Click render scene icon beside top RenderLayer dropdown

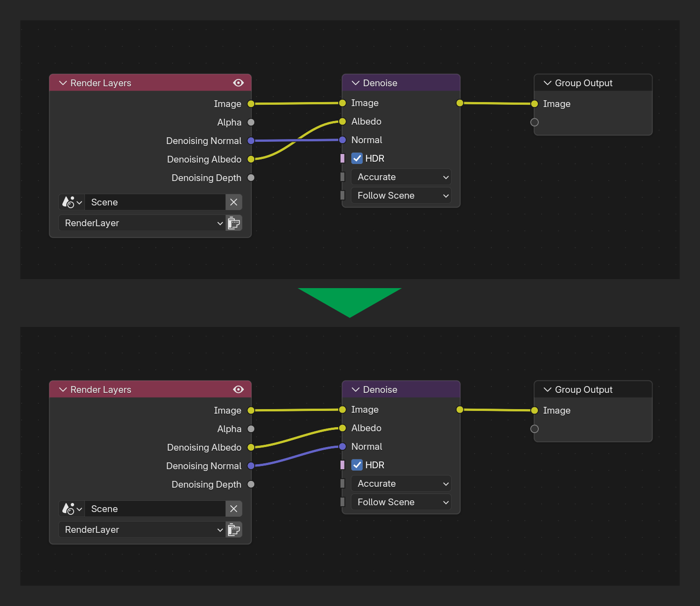pyautogui.click(x=234, y=223)
